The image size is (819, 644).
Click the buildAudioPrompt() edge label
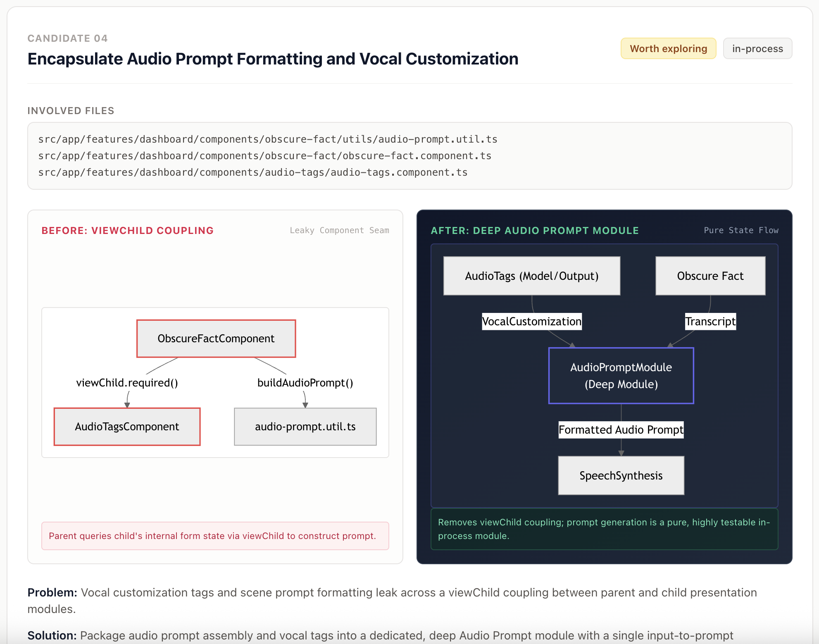tap(305, 383)
